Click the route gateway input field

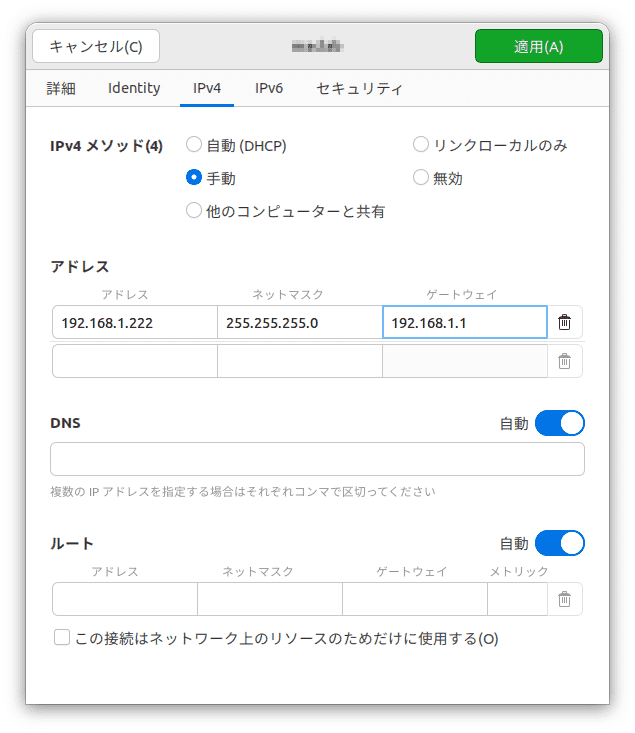click(415, 599)
